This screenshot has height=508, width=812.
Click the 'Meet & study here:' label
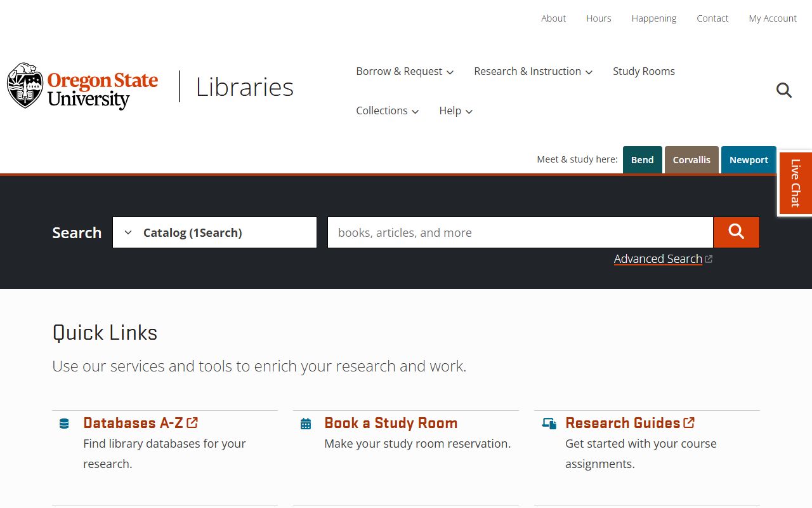click(x=577, y=159)
